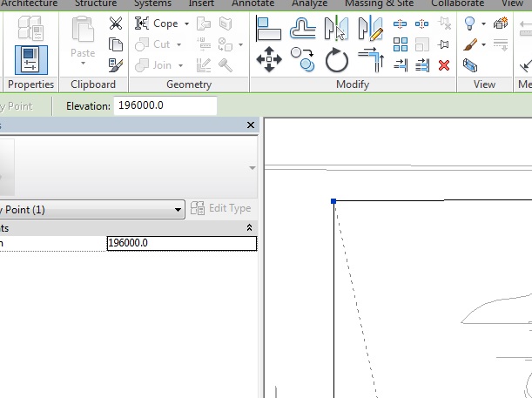Select the Split with Gap tool

pos(421,24)
